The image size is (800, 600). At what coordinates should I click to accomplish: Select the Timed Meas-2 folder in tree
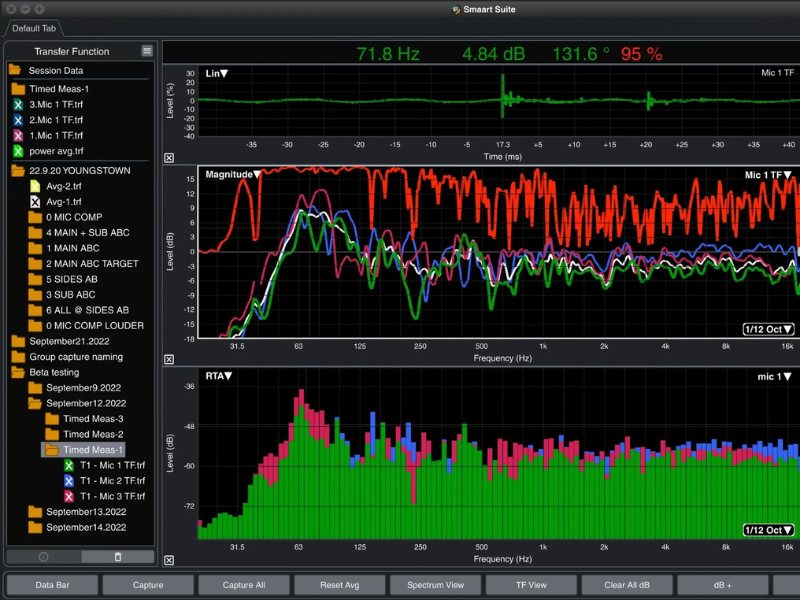92,434
